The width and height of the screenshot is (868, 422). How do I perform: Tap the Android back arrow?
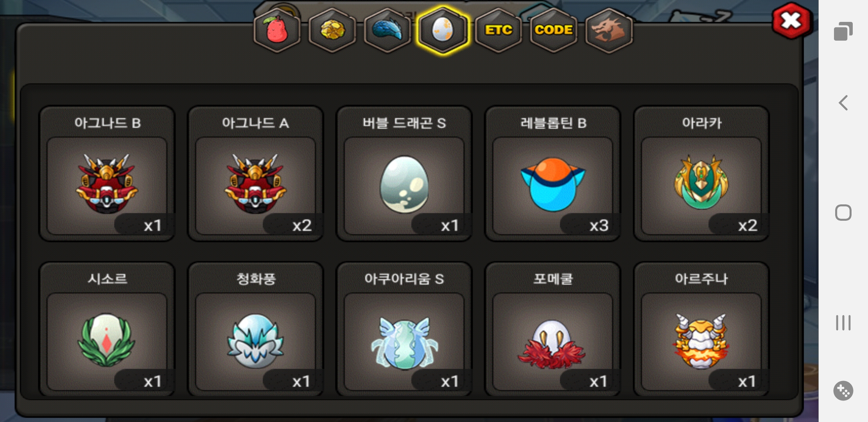coord(843,103)
